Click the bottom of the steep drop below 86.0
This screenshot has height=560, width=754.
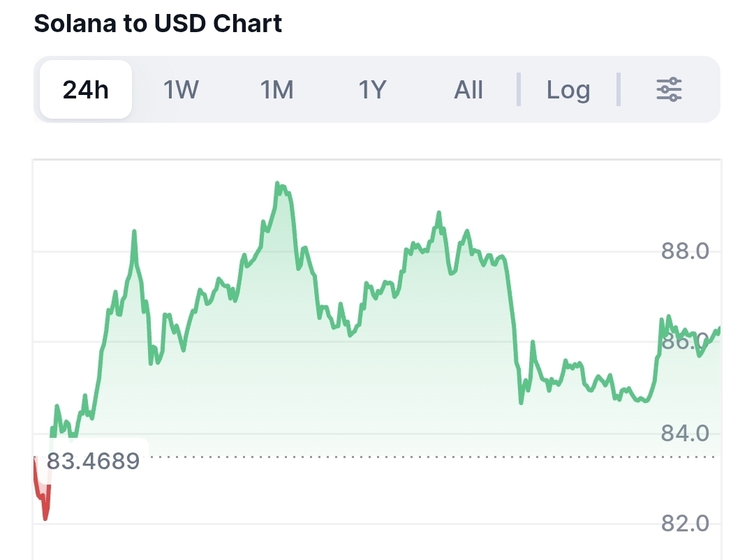click(521, 402)
